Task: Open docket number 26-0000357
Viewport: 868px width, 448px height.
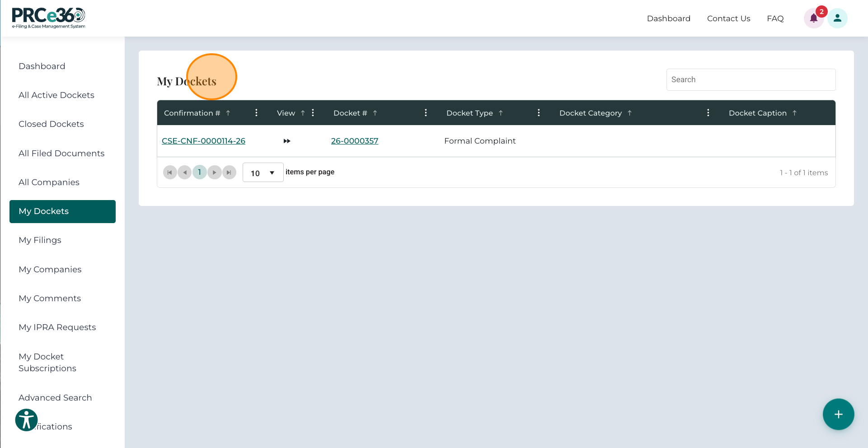Action: pyautogui.click(x=355, y=140)
